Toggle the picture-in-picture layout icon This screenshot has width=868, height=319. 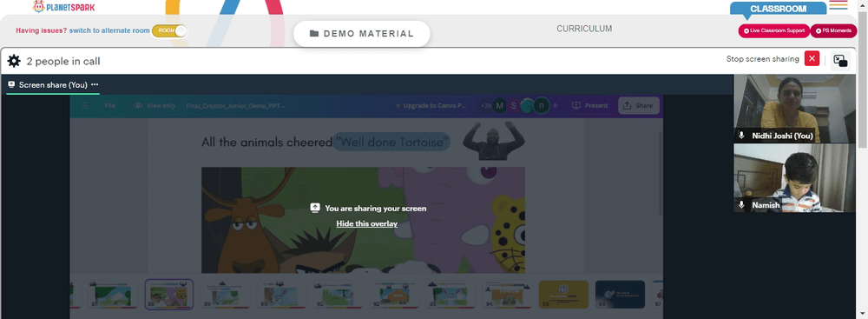click(x=840, y=61)
